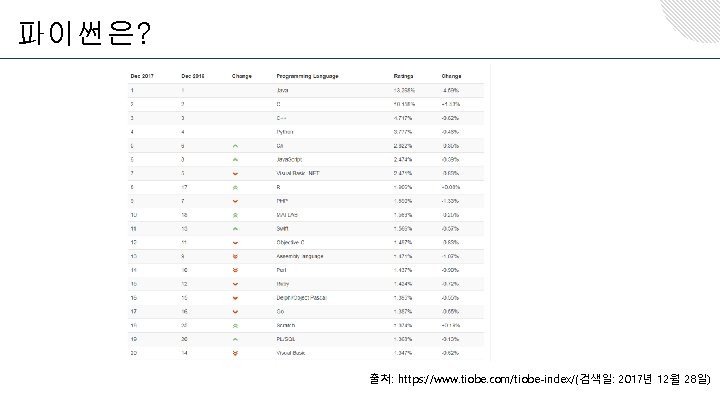The height and width of the screenshot is (405, 720).
Task: Click the double up arrow in Scratch row
Action: [x=235, y=325]
